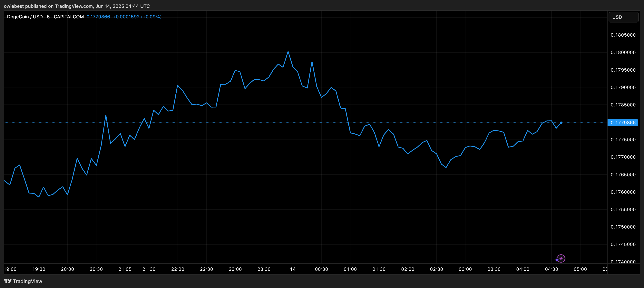
Task: Click the 0.1745000 price scale label
Action: 623,244
